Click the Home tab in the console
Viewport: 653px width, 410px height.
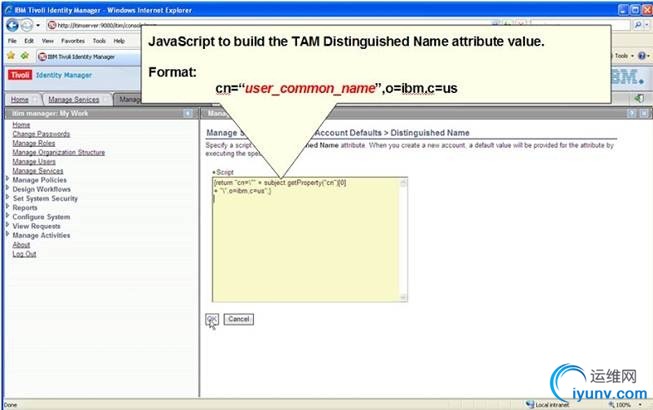pos(20,99)
